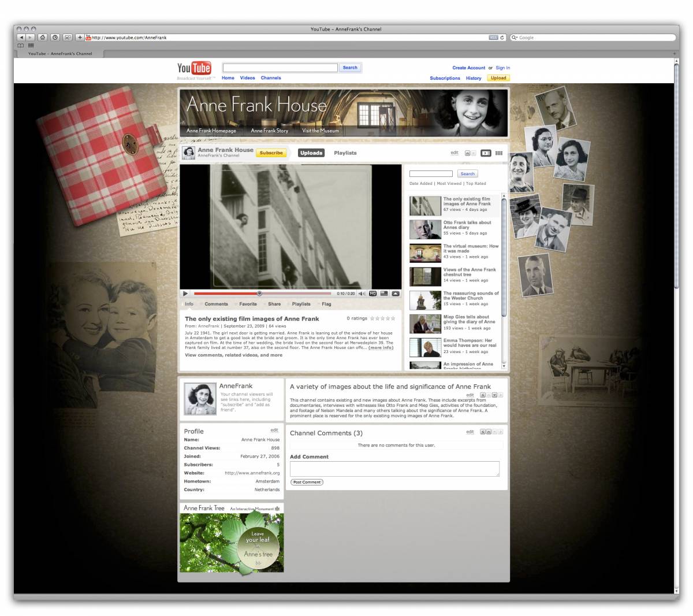This screenshot has height=616, width=693.
Task: Sort uploads by Date Added
Action: (421, 184)
